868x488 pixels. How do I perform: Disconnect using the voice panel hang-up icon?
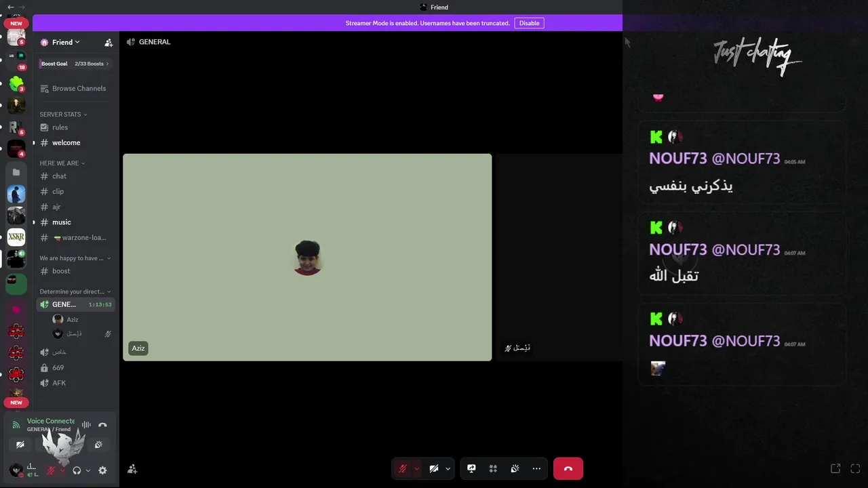click(x=102, y=425)
